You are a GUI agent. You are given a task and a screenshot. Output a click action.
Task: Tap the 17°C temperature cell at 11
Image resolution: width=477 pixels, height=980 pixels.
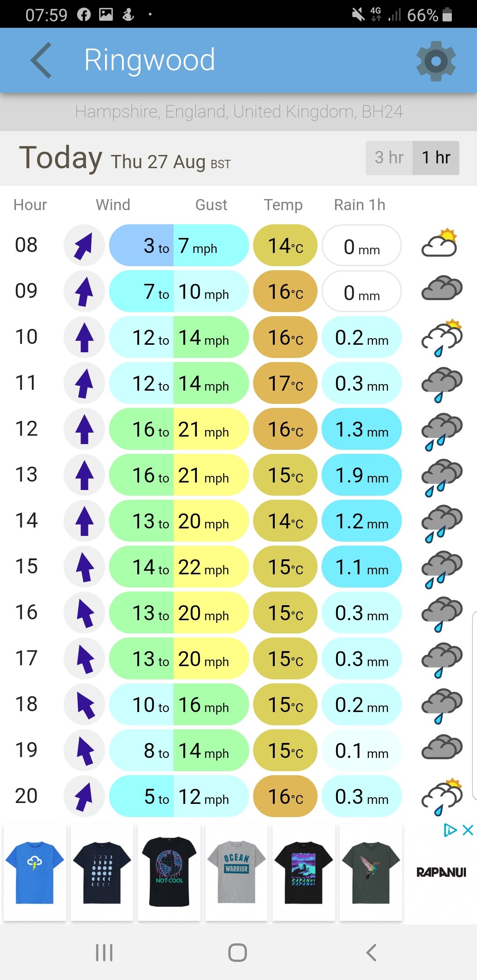(x=285, y=383)
